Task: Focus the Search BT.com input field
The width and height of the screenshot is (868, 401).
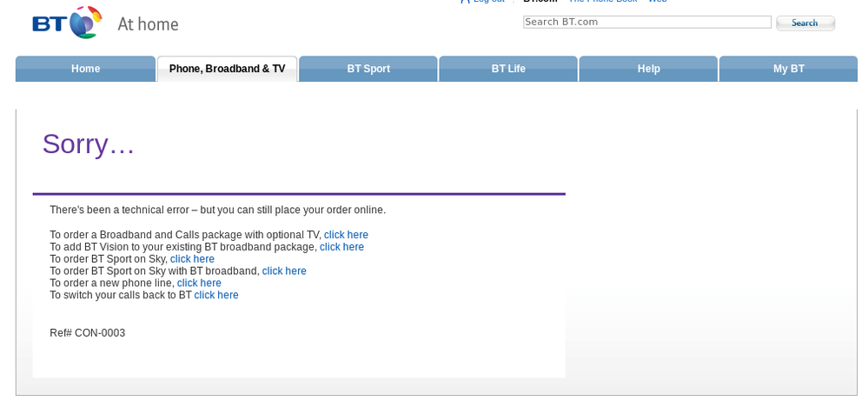Action: point(647,22)
